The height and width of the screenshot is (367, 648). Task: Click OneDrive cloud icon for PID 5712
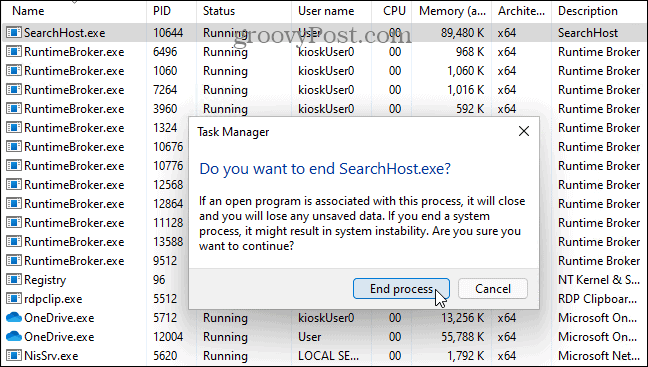[14, 317]
